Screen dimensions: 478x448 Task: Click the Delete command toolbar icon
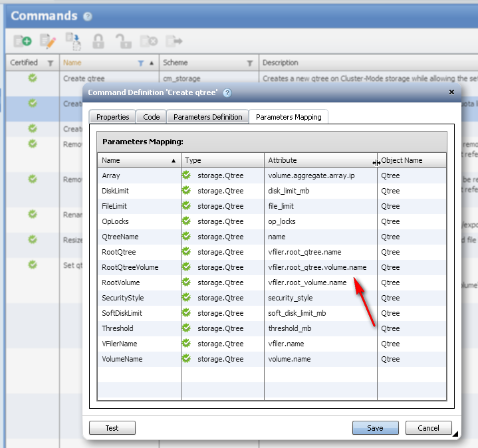pos(149,41)
